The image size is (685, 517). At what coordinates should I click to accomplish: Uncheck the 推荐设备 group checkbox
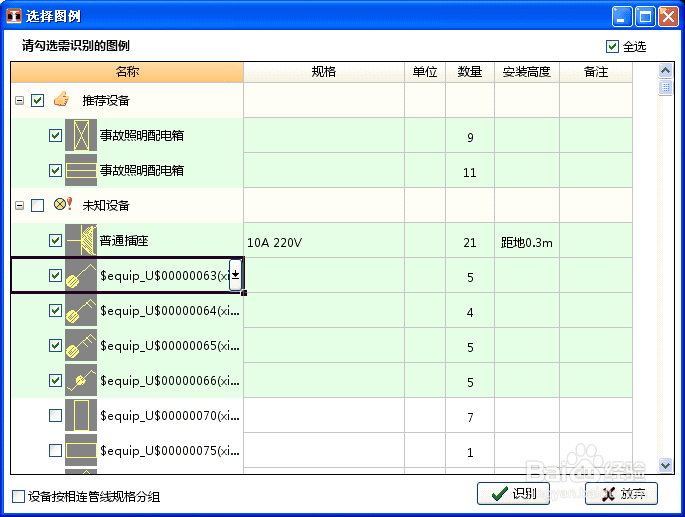click(38, 101)
